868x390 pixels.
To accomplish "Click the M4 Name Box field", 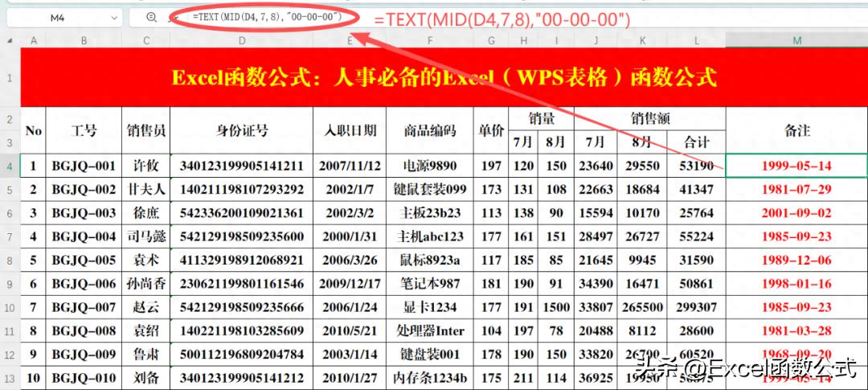I will pyautogui.click(x=63, y=18).
